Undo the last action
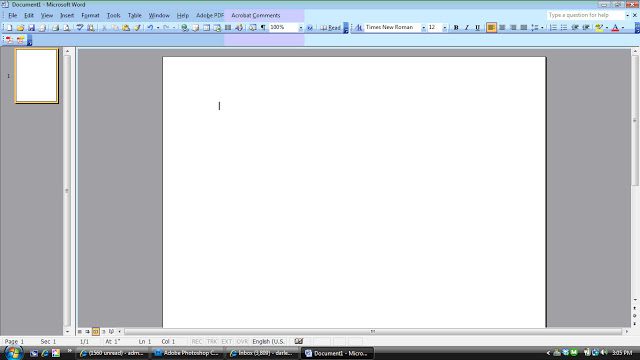 (x=150, y=28)
